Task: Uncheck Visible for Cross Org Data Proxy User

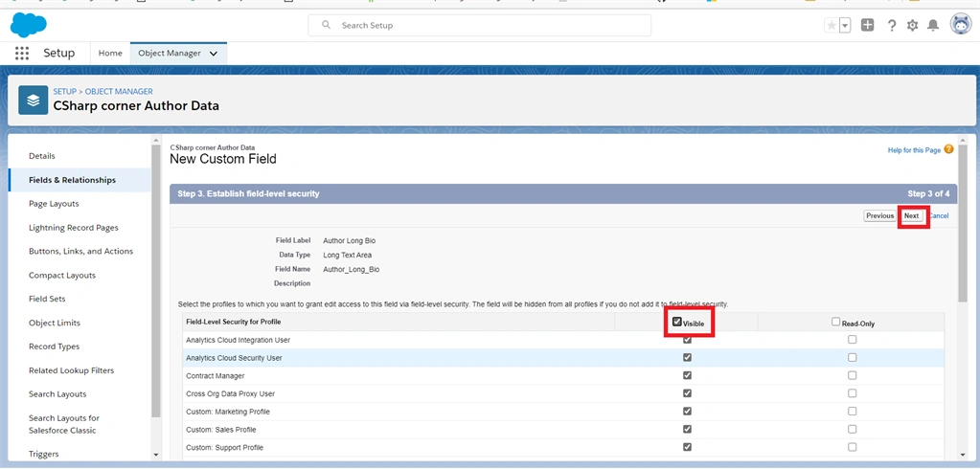Action: (688, 393)
